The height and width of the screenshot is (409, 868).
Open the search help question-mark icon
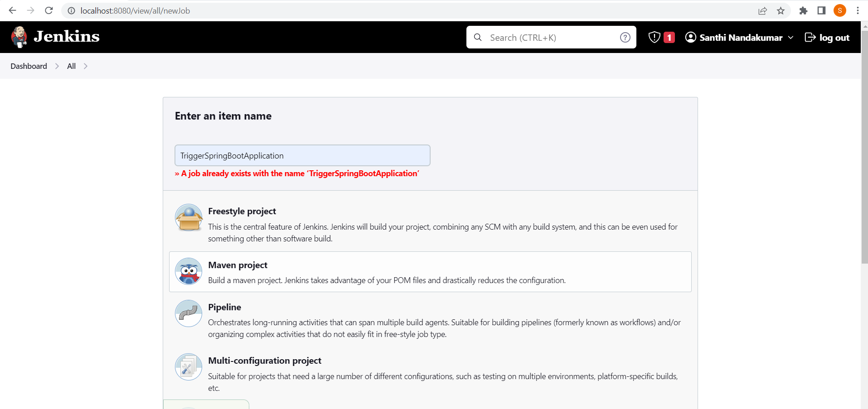pyautogui.click(x=625, y=38)
